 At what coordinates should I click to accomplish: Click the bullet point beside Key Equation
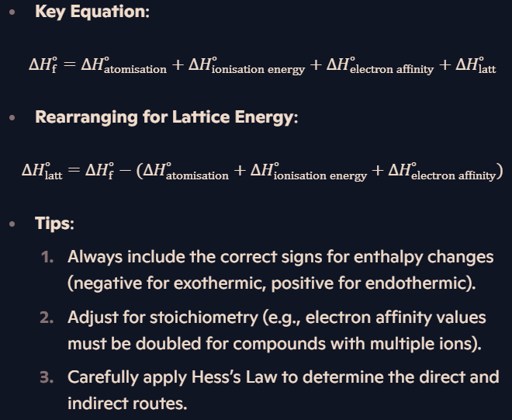tap(12, 12)
